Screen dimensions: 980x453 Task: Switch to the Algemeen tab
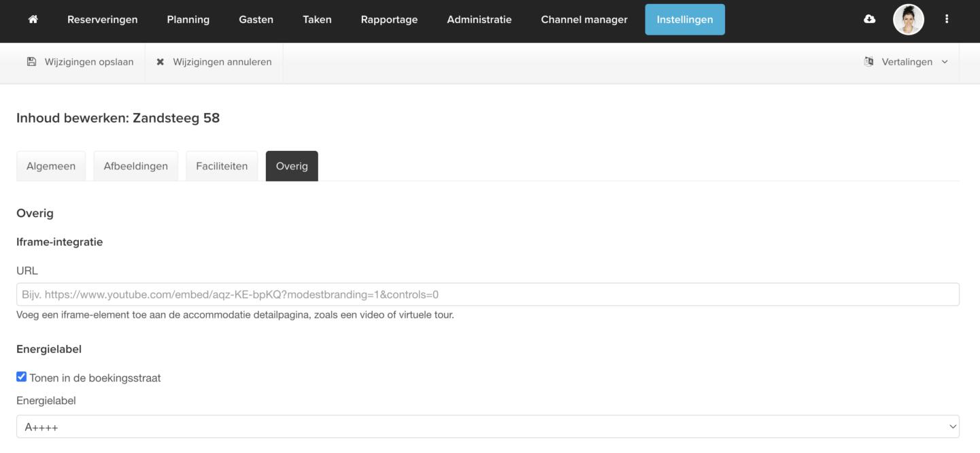click(x=51, y=166)
